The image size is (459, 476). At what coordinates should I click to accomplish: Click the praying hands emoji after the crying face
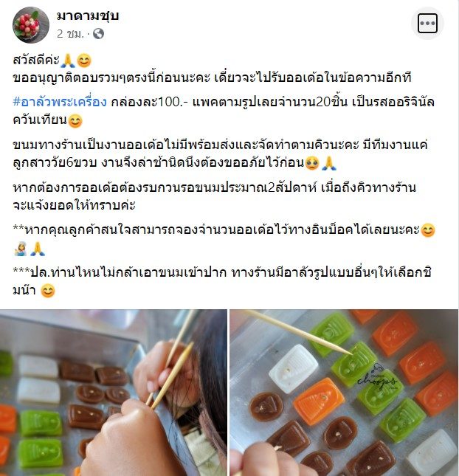pos(329,163)
